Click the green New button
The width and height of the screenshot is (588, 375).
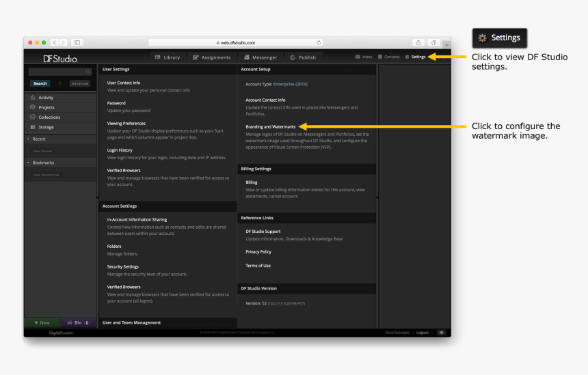click(x=42, y=322)
